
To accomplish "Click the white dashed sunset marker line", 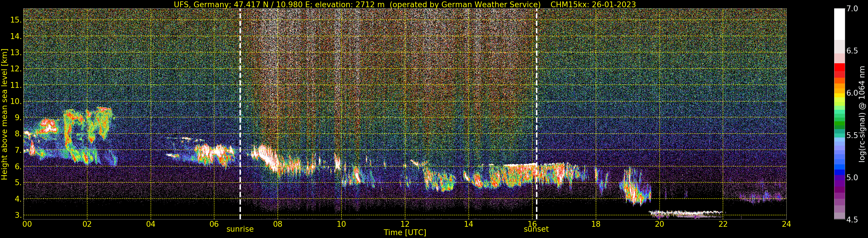I will 537,114.
